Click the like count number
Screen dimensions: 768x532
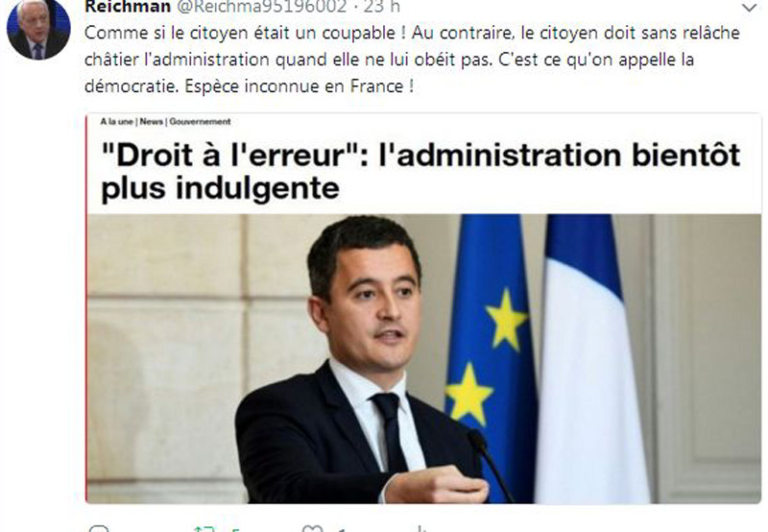[x=343, y=529]
